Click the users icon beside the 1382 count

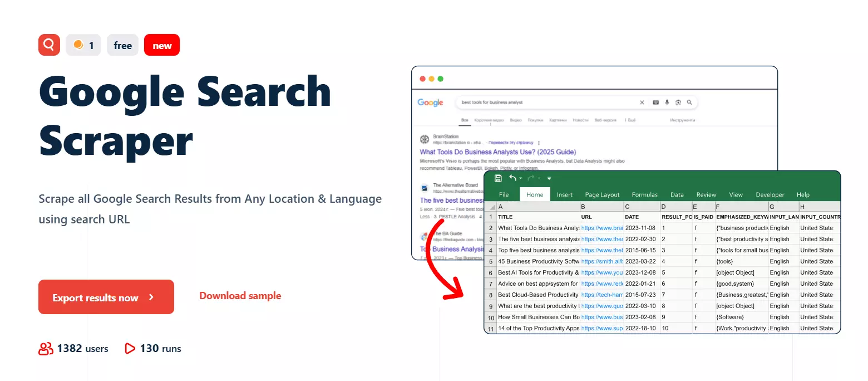(46, 348)
